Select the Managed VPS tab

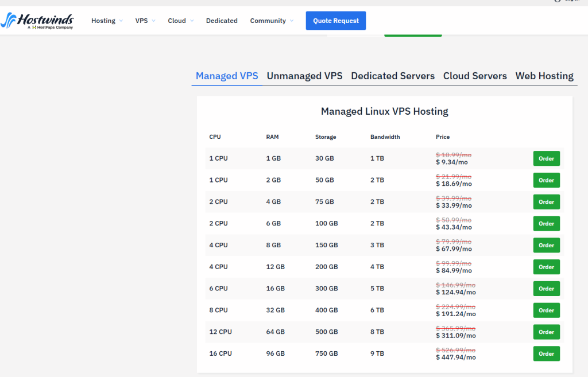[227, 76]
